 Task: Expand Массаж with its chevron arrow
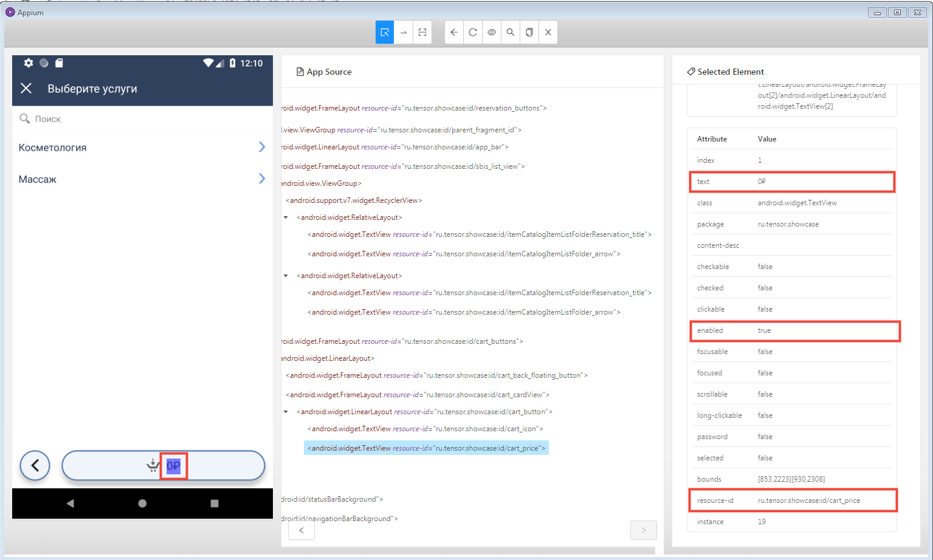coord(262,179)
